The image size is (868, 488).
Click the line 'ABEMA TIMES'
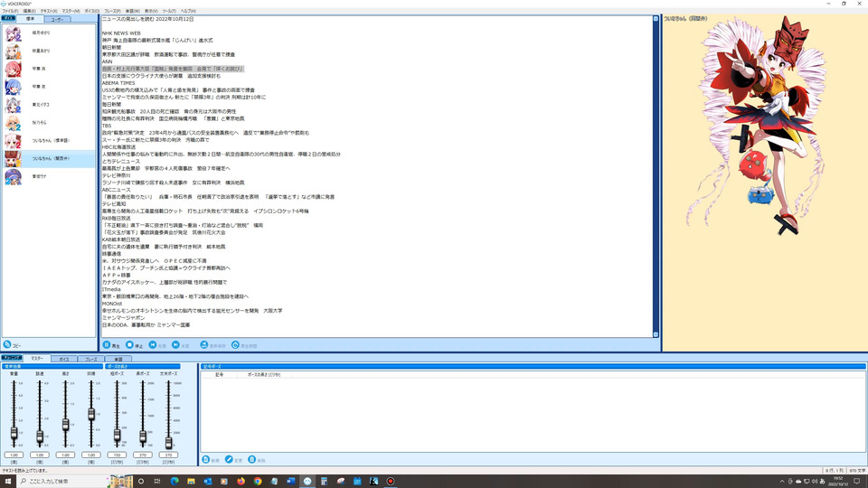coord(118,83)
